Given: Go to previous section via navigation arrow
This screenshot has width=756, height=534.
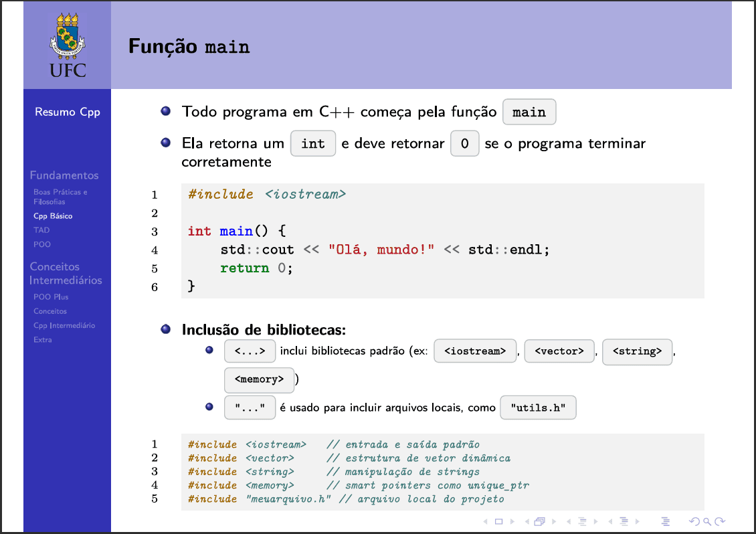Looking at the screenshot, I should [610, 521].
